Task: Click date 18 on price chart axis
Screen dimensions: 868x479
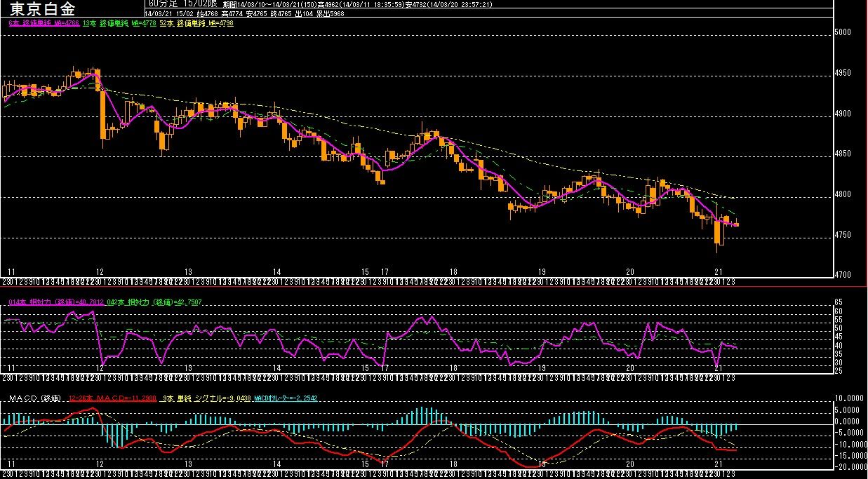Action: [x=454, y=271]
